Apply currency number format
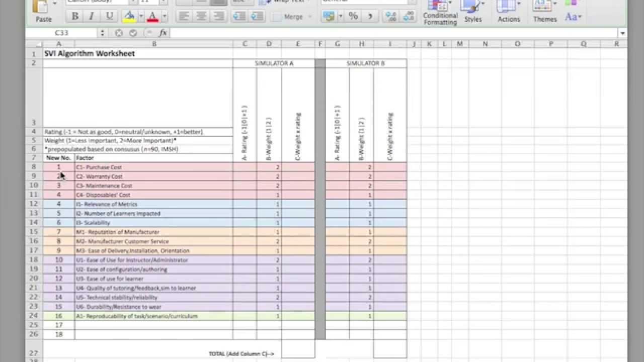The height and width of the screenshot is (362, 644). click(x=329, y=16)
